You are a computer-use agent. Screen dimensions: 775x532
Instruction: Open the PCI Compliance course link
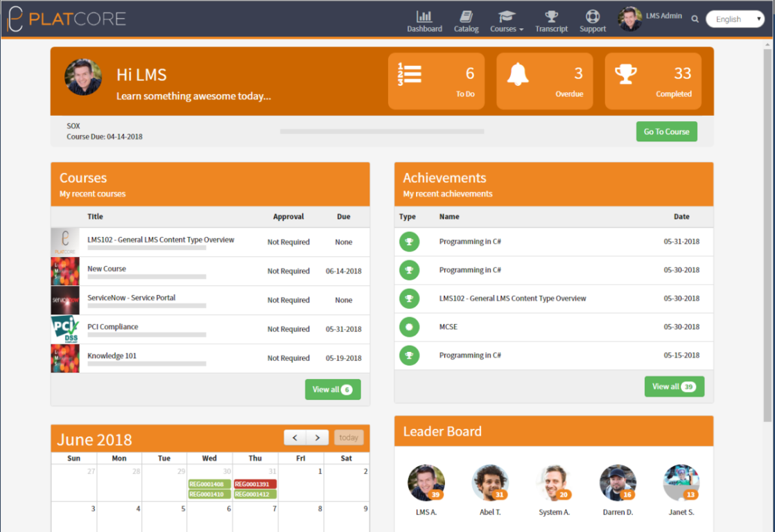(112, 327)
